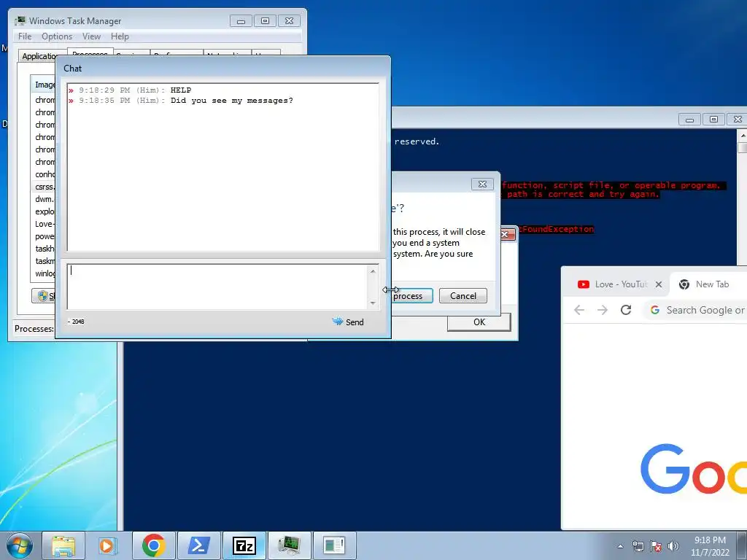Image resolution: width=747 pixels, height=560 pixels.
Task: Switch to Chrome via taskbar icon
Action: (153, 545)
